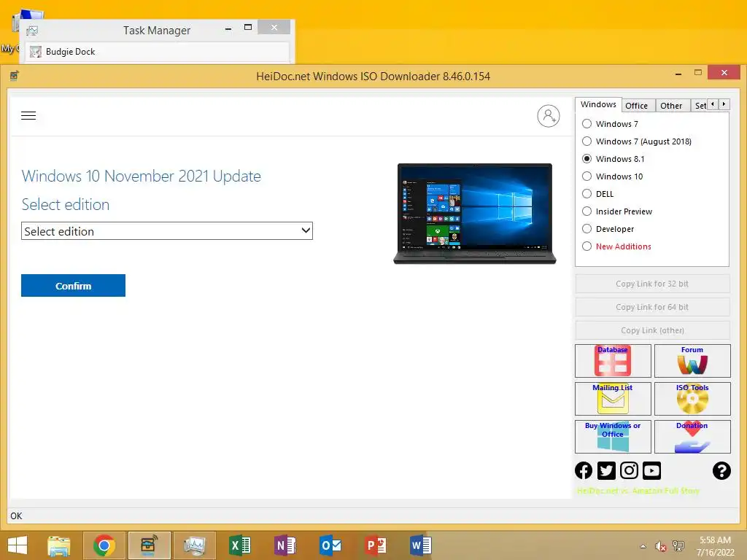Select the Windows 10 radio button

tap(587, 176)
